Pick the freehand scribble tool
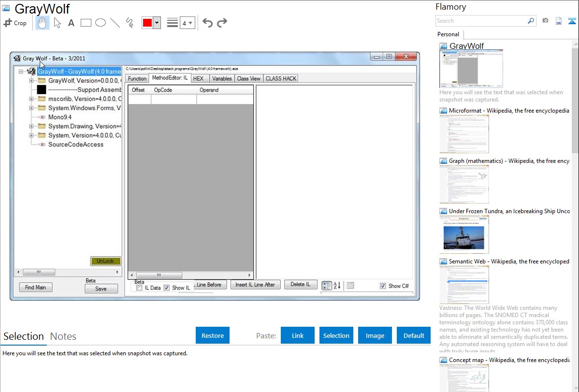This screenshot has width=579, height=392. pos(130,23)
